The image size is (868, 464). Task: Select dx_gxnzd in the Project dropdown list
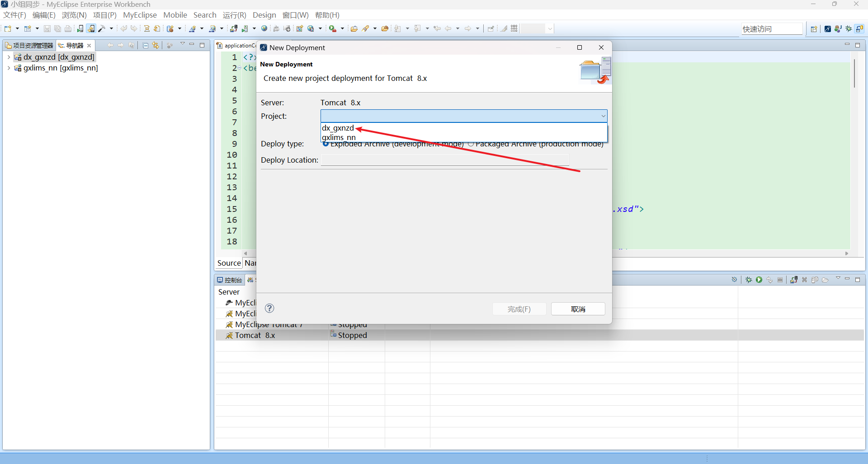point(464,128)
